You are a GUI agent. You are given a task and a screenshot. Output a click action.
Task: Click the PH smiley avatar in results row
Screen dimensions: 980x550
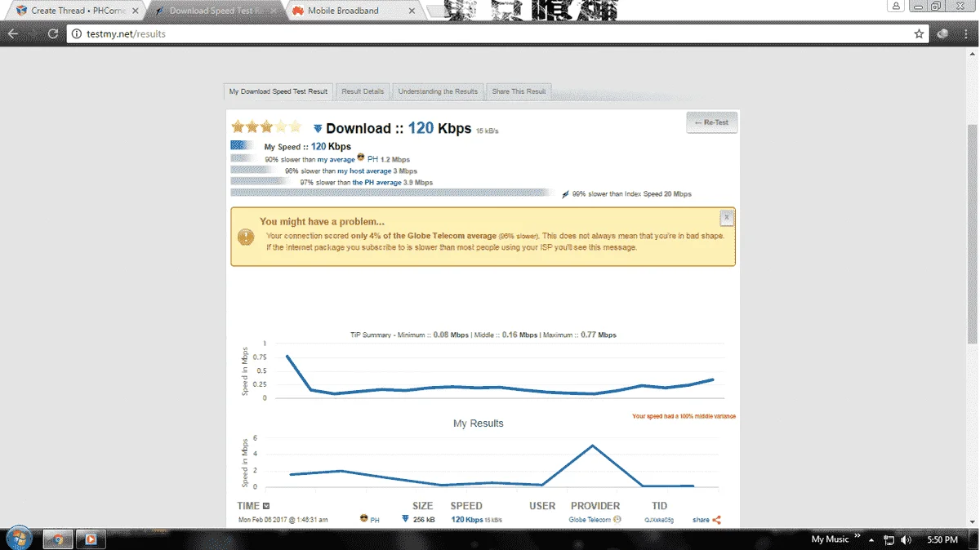[x=364, y=519]
